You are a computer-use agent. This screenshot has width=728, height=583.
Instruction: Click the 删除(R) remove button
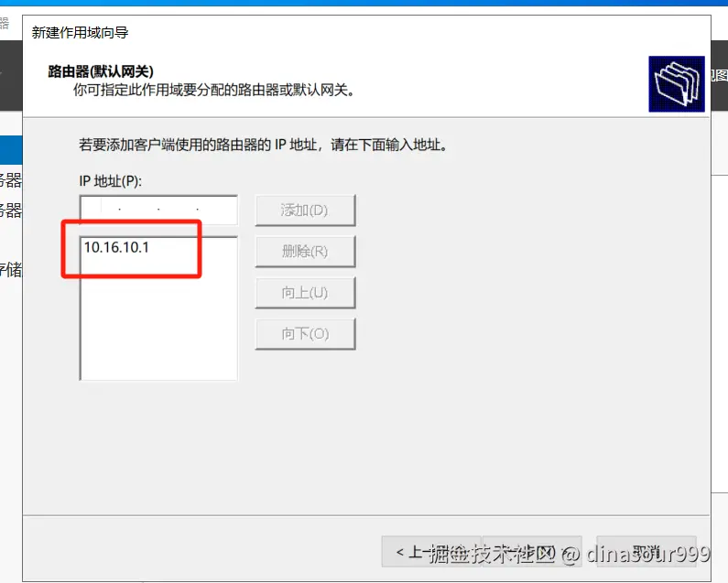point(305,252)
